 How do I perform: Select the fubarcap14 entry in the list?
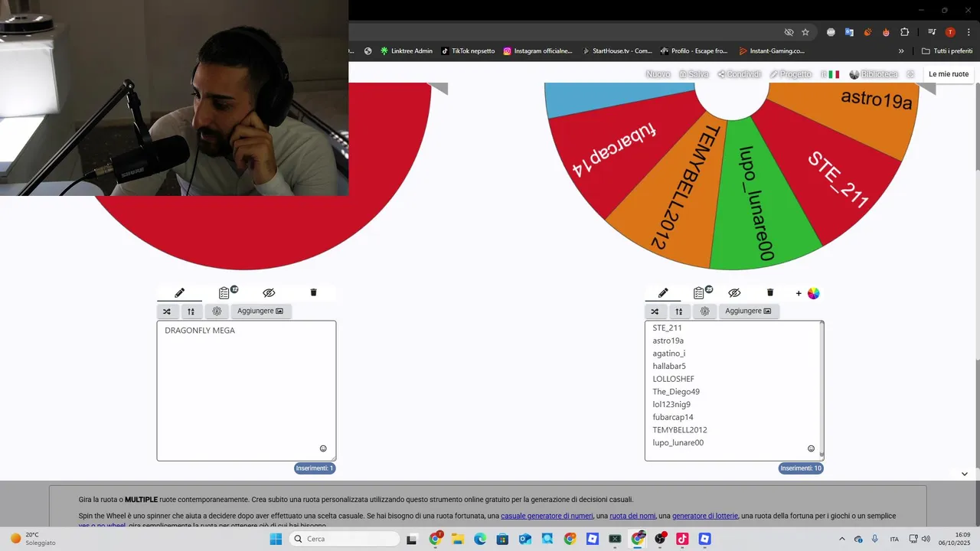pyautogui.click(x=673, y=417)
